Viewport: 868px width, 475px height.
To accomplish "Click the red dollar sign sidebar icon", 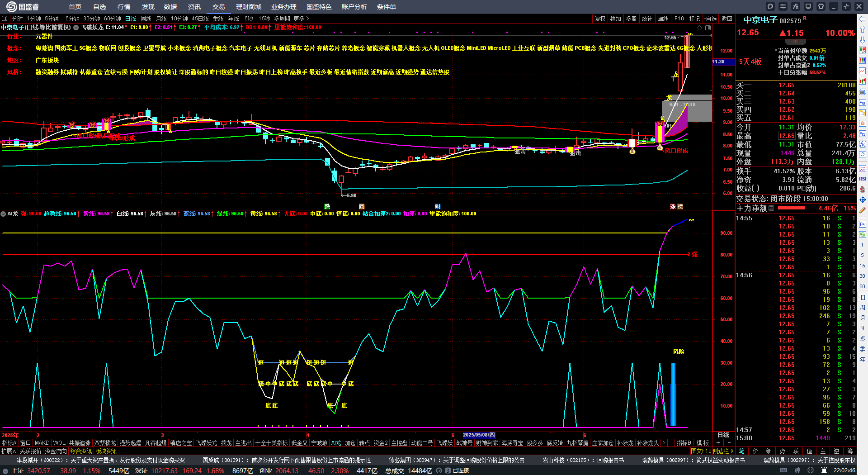I will (x=863, y=189).
